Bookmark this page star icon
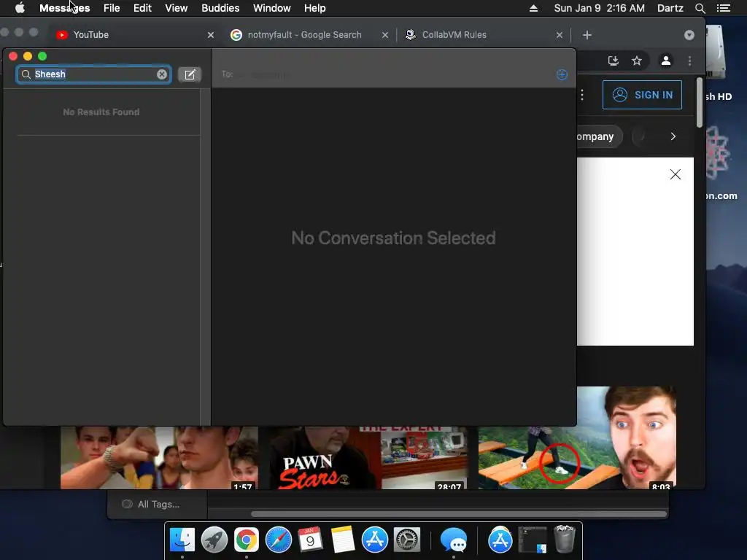This screenshot has width=747, height=560. 636,61
